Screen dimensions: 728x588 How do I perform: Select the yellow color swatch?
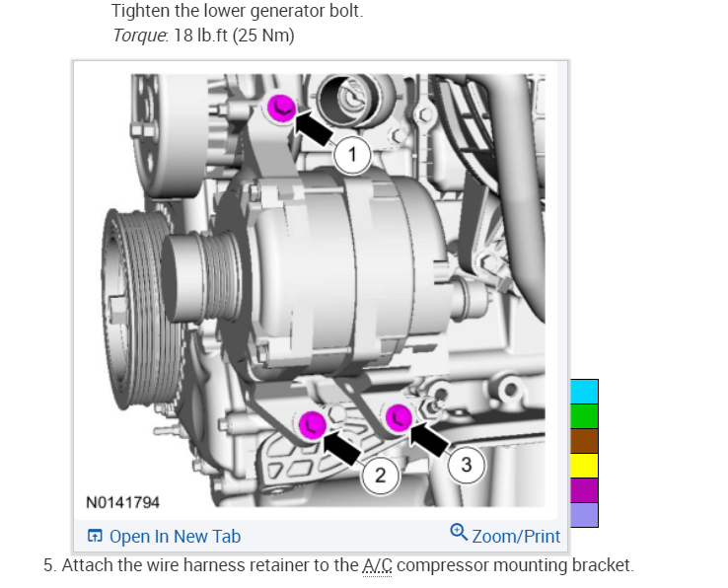pyautogui.click(x=584, y=466)
